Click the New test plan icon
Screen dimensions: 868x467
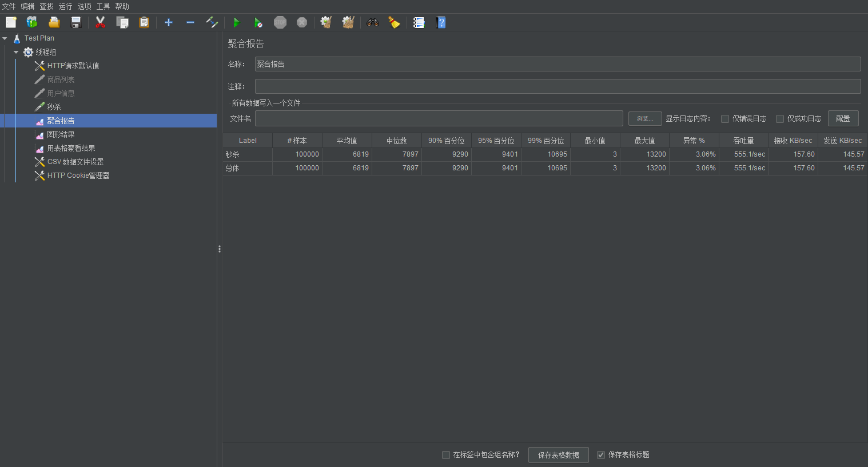click(11, 22)
